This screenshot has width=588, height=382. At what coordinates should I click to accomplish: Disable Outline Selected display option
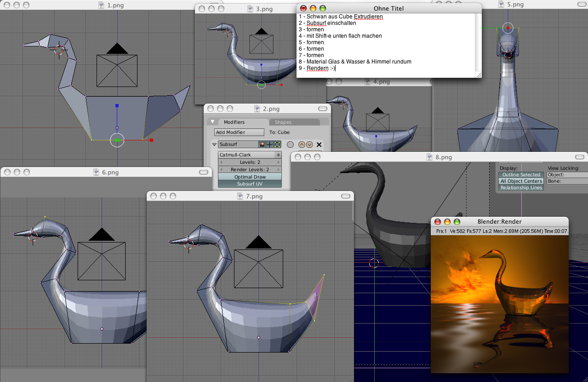tap(520, 175)
